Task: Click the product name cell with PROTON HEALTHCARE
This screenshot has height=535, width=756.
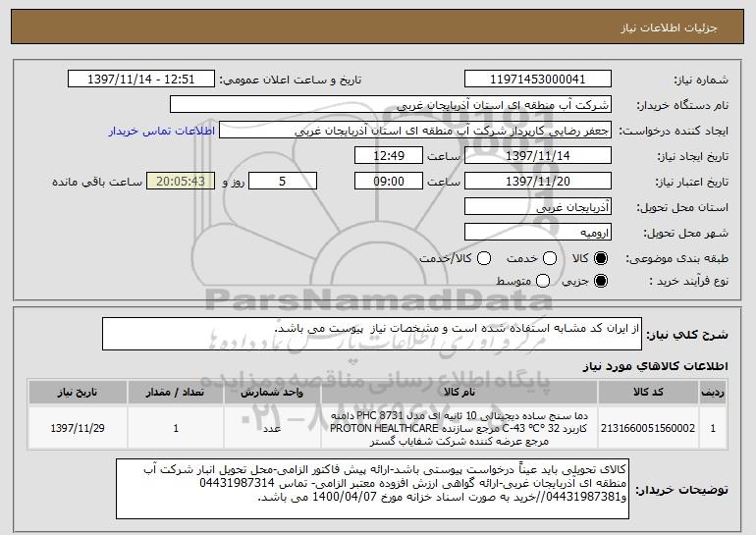Action: point(459,428)
